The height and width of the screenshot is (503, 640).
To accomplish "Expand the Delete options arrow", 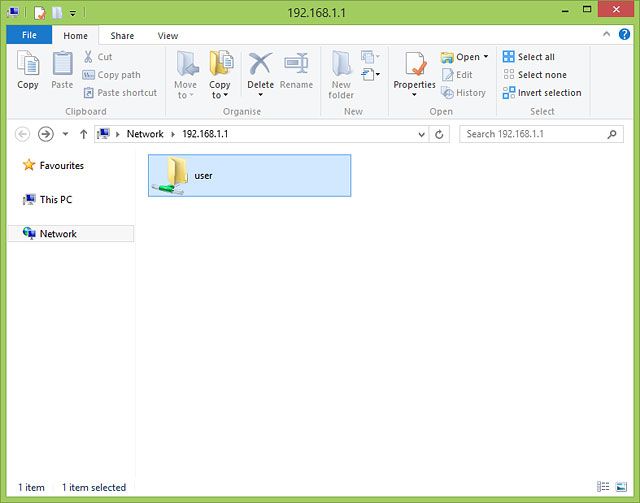I will click(260, 95).
